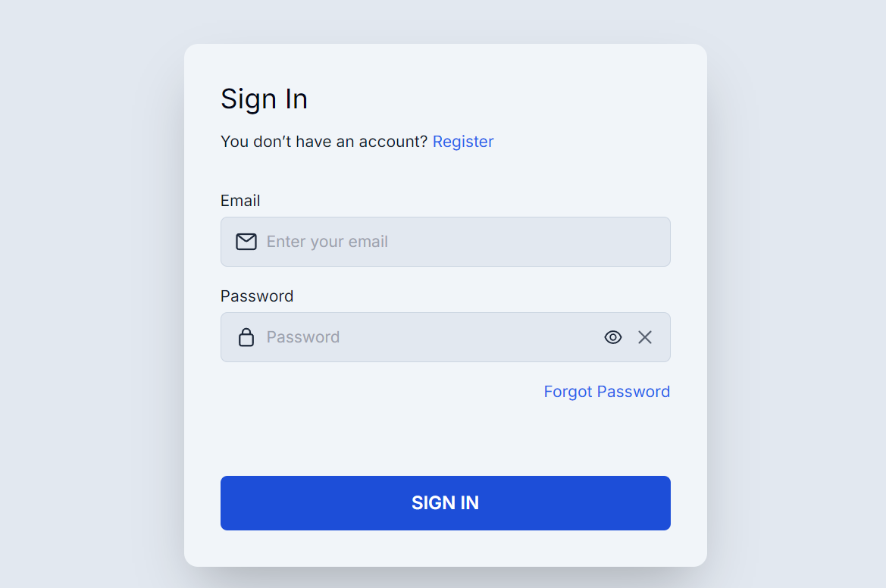The height and width of the screenshot is (588, 886).
Task: Open the Register link
Action: tap(463, 142)
